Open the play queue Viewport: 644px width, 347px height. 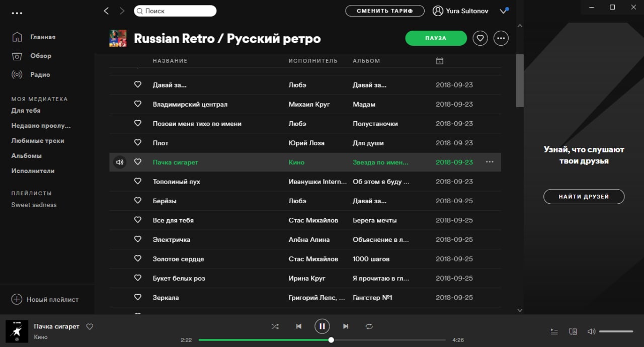point(554,331)
